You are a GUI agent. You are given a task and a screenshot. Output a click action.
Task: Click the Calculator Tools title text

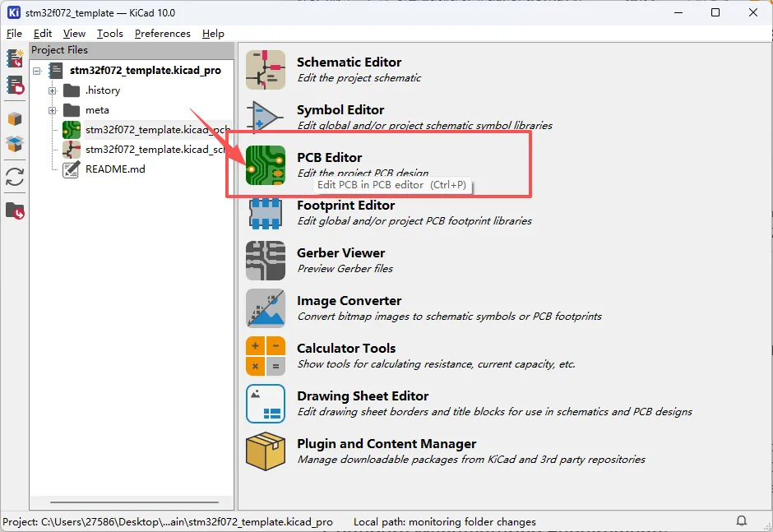coord(346,348)
